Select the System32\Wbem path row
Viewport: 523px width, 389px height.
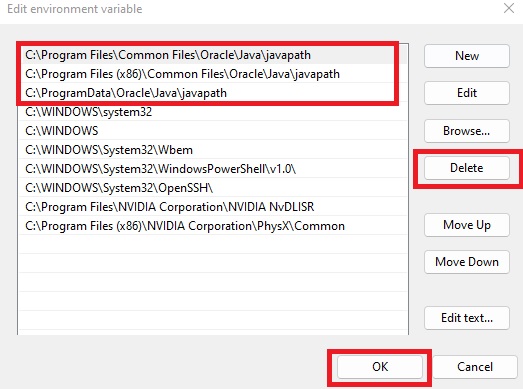(x=213, y=150)
